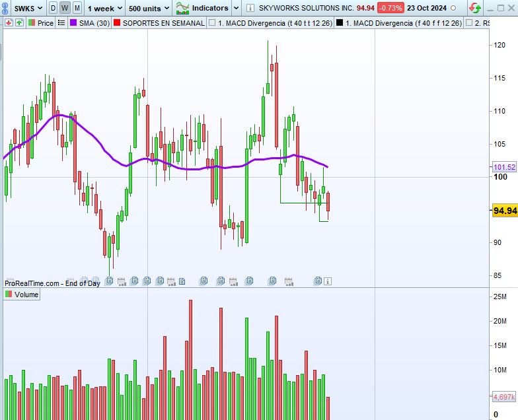Click the yellow 94.94 price axis label
518x420 pixels.
[505, 210]
